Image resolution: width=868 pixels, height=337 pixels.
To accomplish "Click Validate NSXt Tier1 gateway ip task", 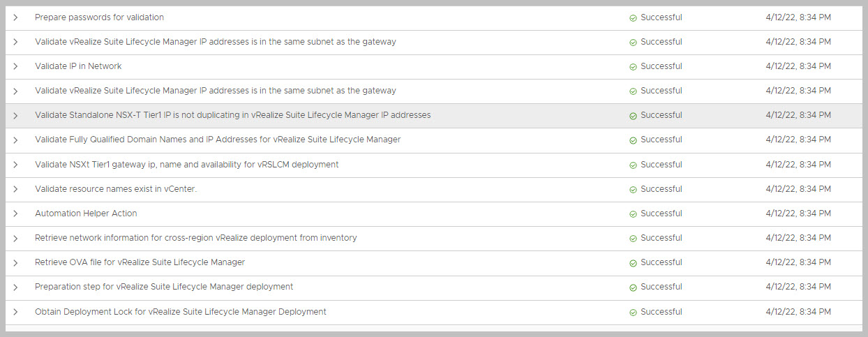I will coord(186,165).
